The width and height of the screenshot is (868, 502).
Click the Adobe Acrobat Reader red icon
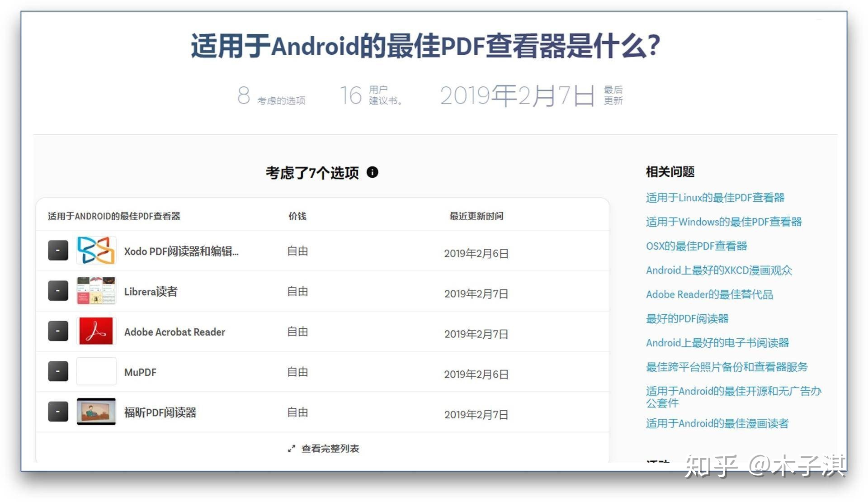(96, 331)
